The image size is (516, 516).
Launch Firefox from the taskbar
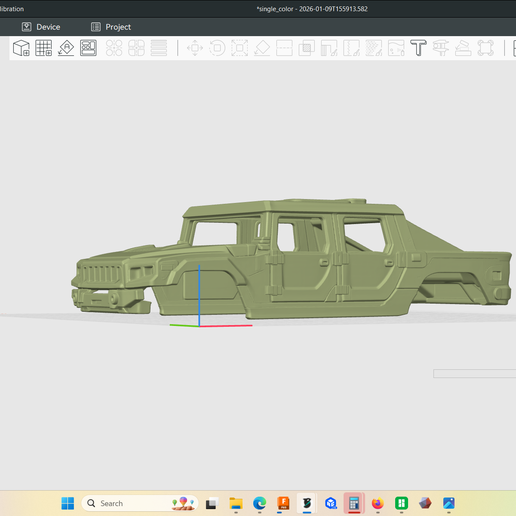pos(378,503)
